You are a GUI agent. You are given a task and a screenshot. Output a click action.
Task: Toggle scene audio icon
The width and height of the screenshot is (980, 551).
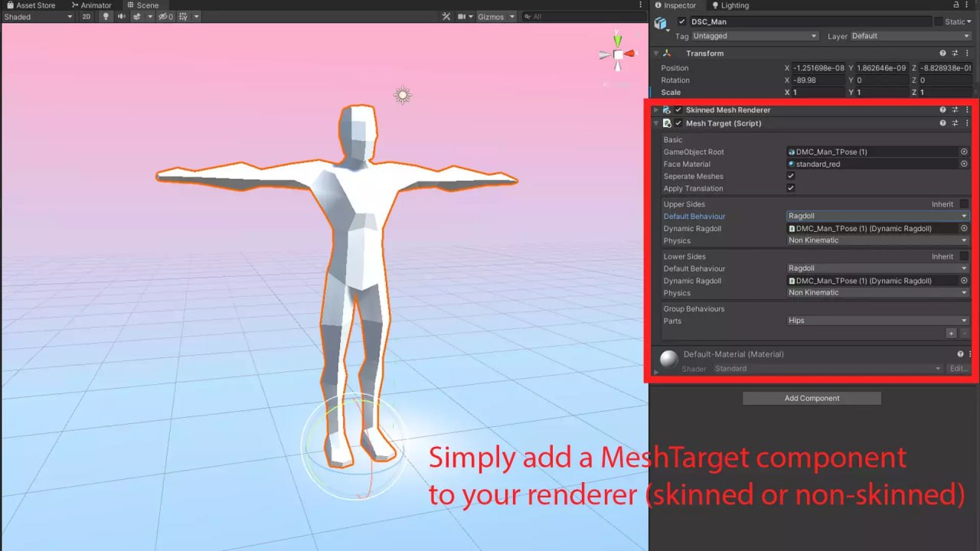[x=122, y=16]
